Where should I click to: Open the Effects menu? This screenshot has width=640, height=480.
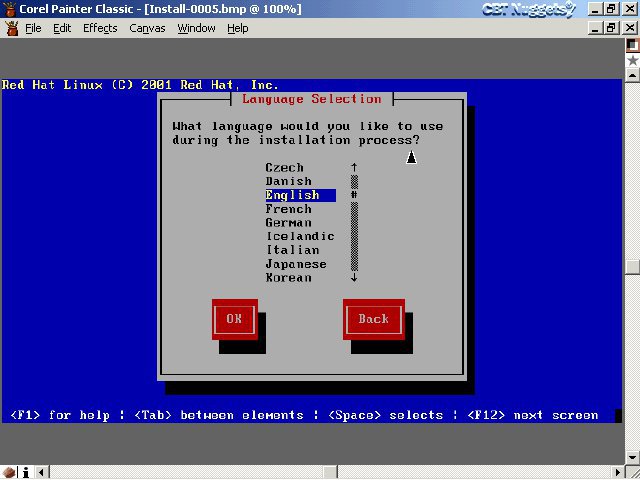100,28
